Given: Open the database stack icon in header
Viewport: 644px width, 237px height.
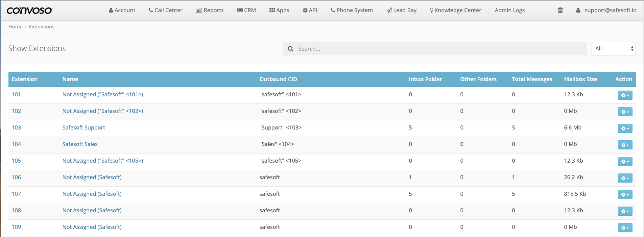Looking at the screenshot, I should pyautogui.click(x=560, y=10).
